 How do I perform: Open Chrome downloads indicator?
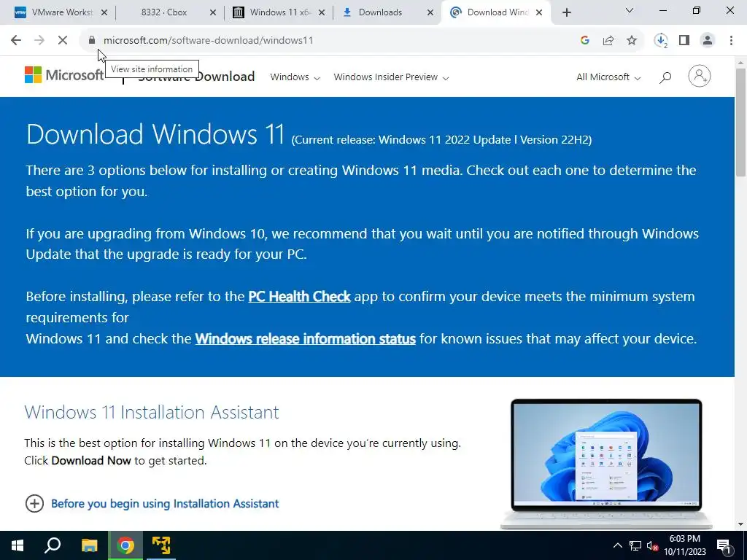pyautogui.click(x=661, y=41)
